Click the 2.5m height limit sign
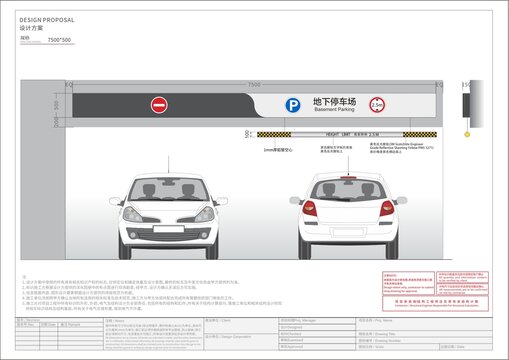Viewport: 509px width, 360px height. pyautogui.click(x=377, y=105)
